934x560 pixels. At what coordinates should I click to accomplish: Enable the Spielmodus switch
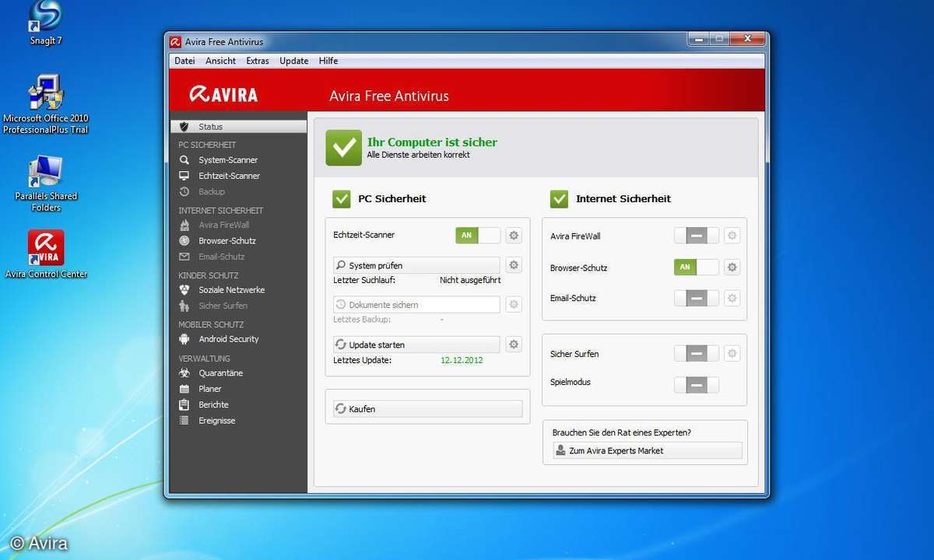pos(696,384)
